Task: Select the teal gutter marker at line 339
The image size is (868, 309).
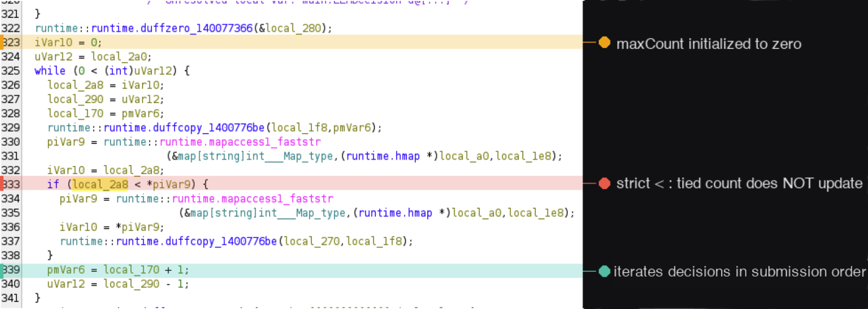Action: click(x=2, y=270)
